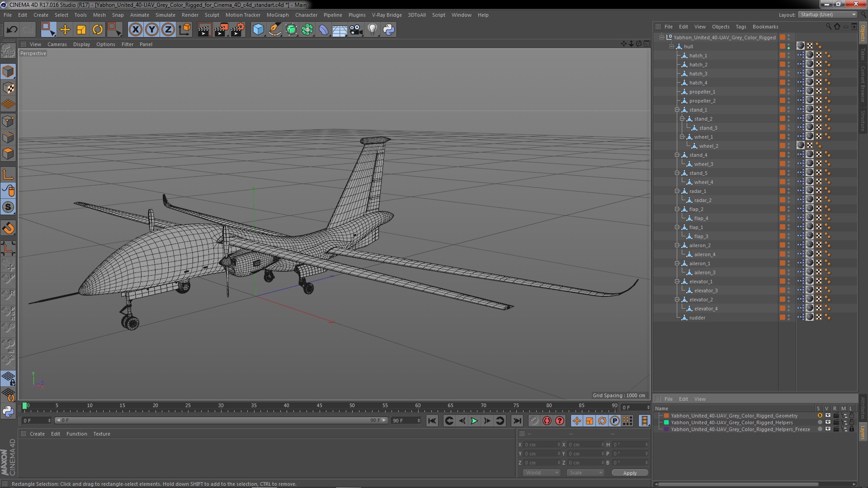
Task: Click Helpers layer green color swatch
Action: pyautogui.click(x=666, y=422)
